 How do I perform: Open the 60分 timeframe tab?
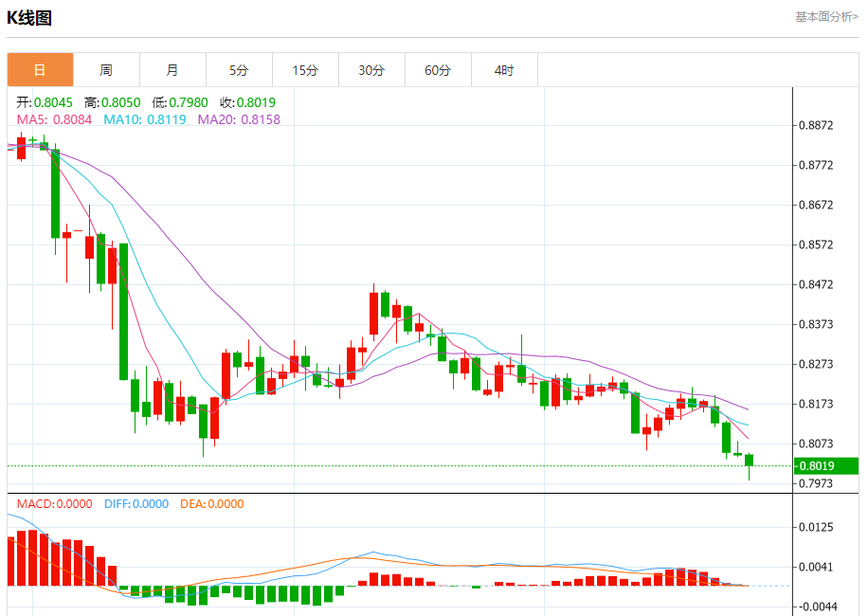(x=439, y=70)
